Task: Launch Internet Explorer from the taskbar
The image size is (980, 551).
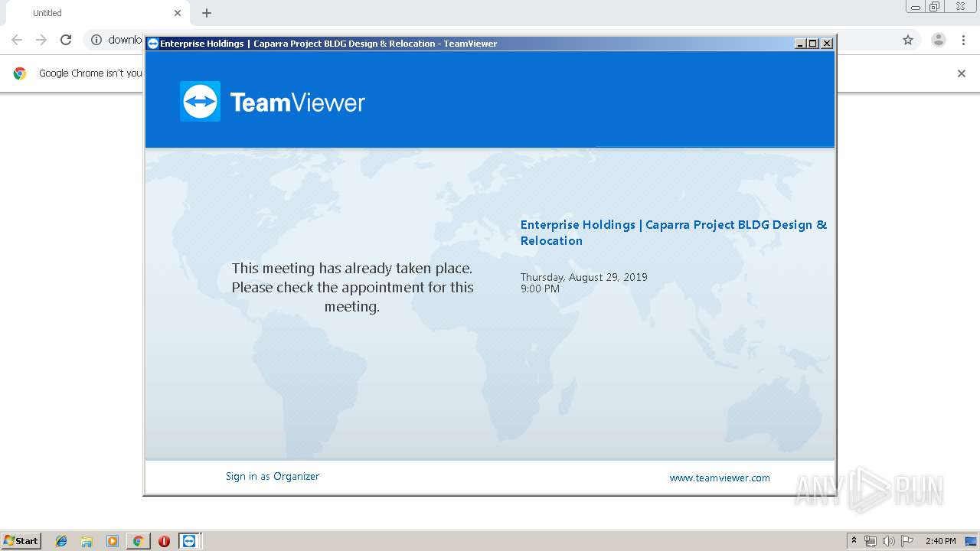Action: coord(61,541)
